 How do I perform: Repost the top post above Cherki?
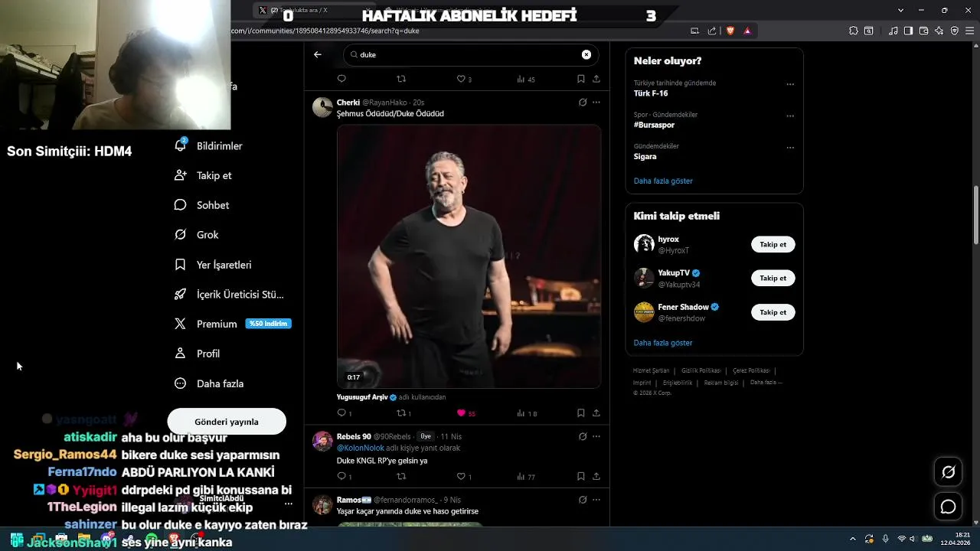click(401, 79)
